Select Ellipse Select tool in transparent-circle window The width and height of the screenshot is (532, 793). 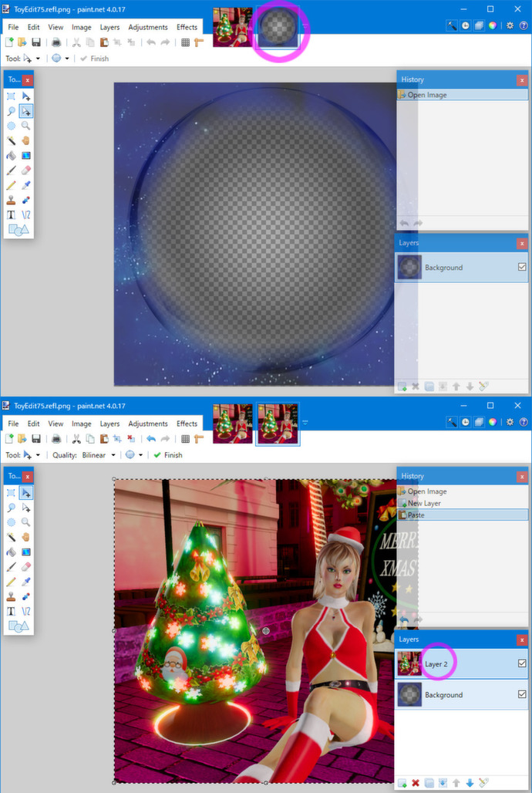click(x=11, y=126)
